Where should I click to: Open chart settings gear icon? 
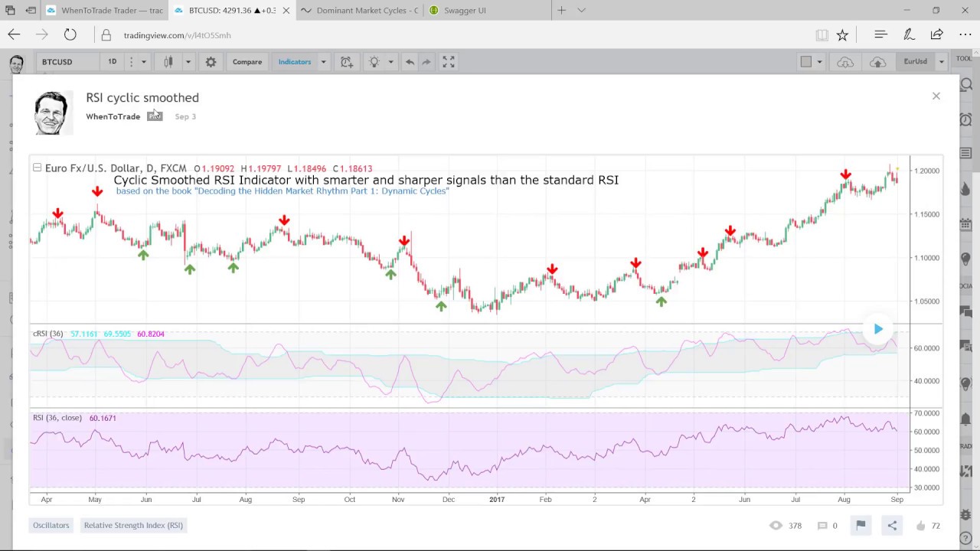click(x=211, y=62)
